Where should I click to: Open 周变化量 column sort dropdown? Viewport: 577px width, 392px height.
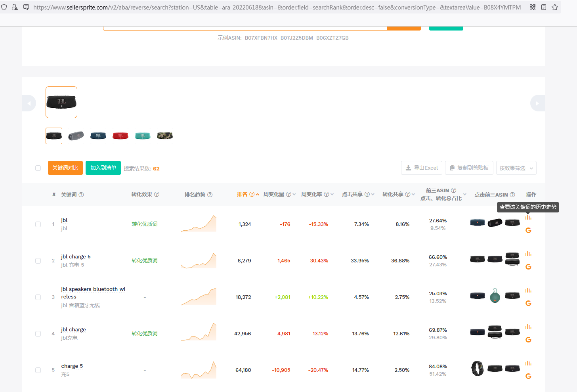click(x=294, y=194)
